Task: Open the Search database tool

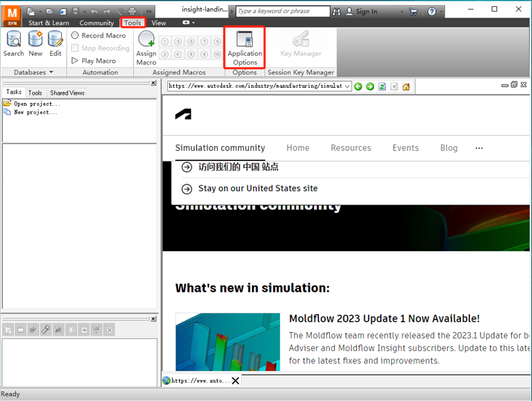Action: pyautogui.click(x=13, y=43)
